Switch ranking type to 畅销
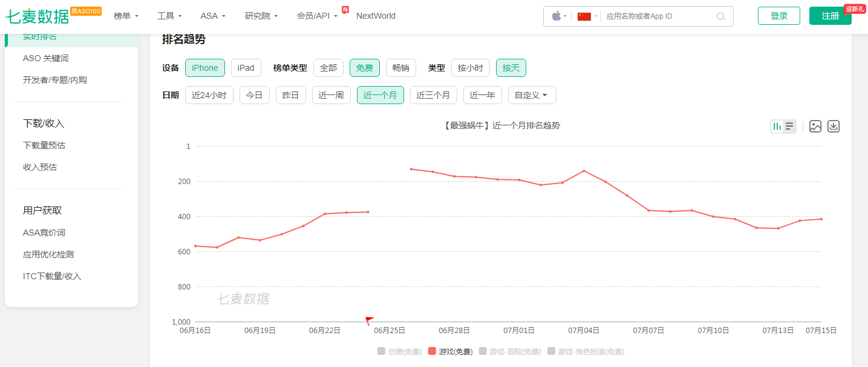 [401, 68]
